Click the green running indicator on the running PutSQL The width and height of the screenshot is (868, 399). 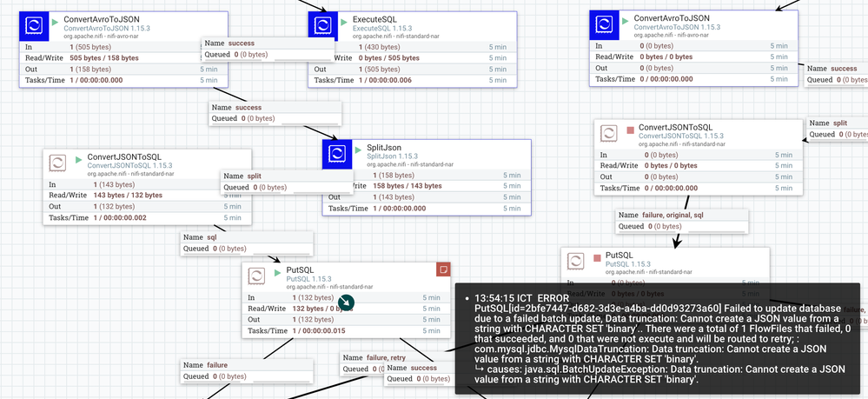tap(277, 273)
